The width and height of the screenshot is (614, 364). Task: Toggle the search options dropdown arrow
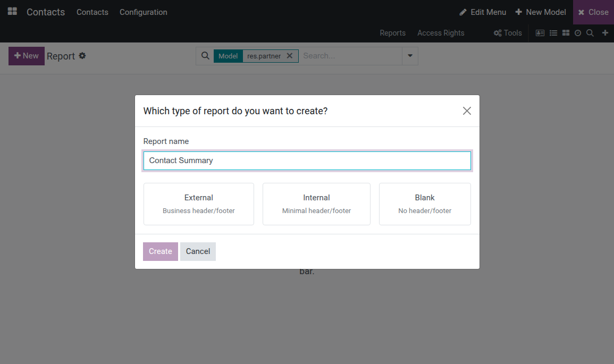pyautogui.click(x=410, y=56)
